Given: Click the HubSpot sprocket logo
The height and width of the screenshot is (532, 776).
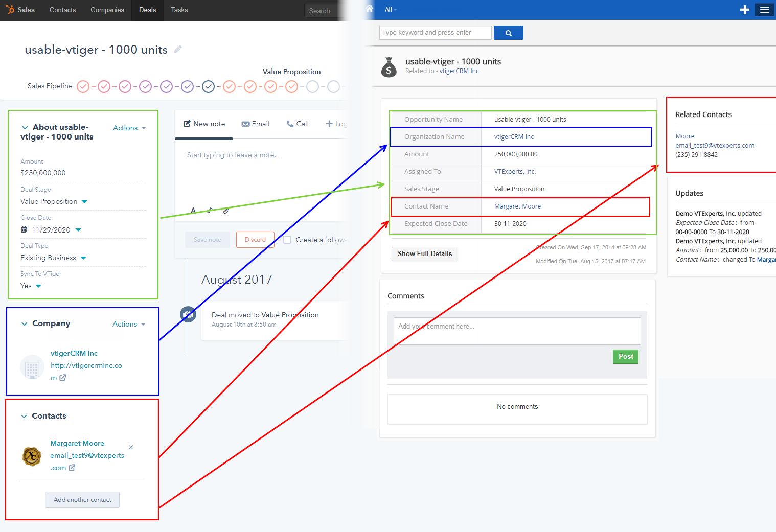Looking at the screenshot, I should click(x=10, y=10).
